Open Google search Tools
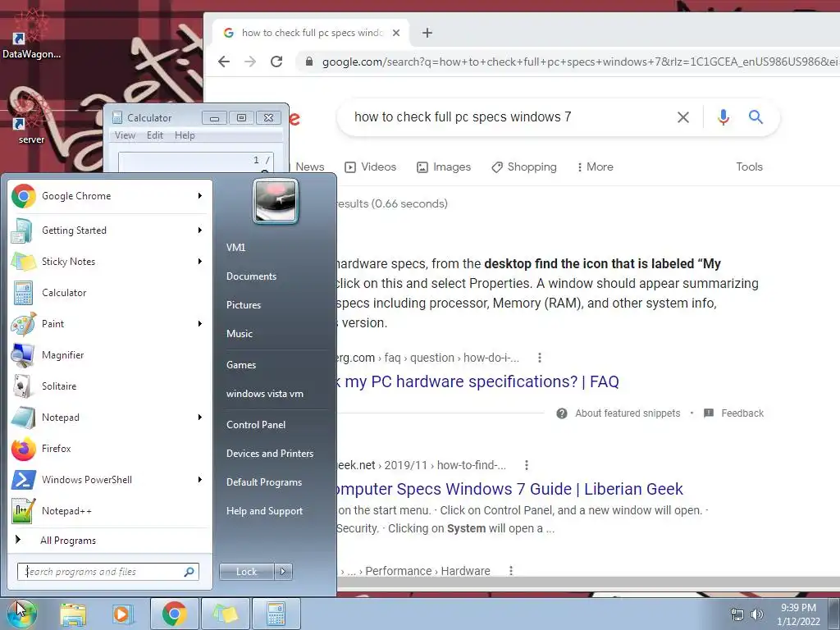The image size is (840, 630). pos(749,167)
